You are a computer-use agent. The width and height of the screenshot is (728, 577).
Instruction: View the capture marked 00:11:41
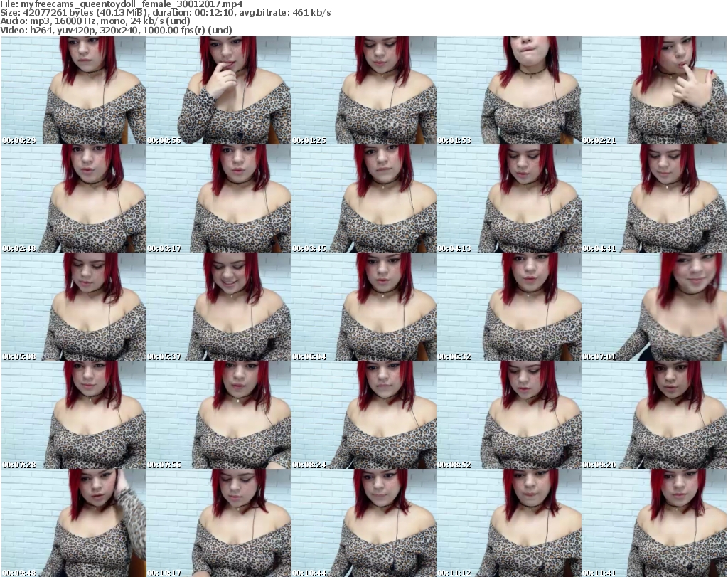coord(654,523)
